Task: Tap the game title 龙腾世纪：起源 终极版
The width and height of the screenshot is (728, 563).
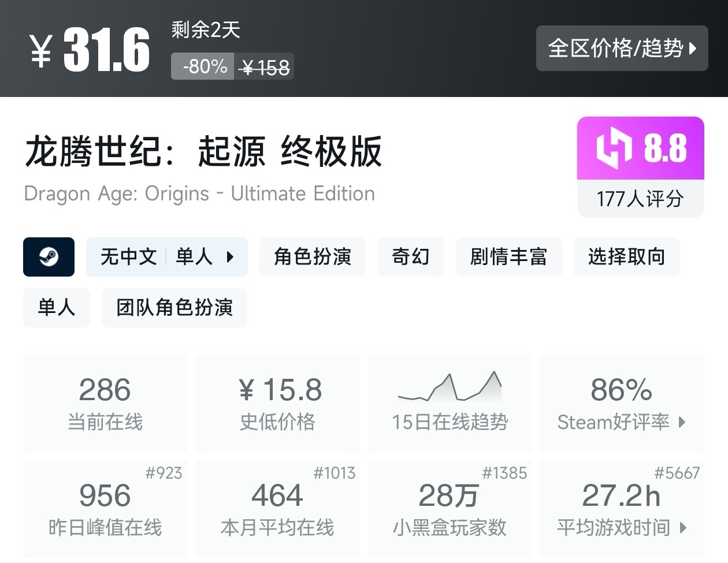Action: [203, 152]
